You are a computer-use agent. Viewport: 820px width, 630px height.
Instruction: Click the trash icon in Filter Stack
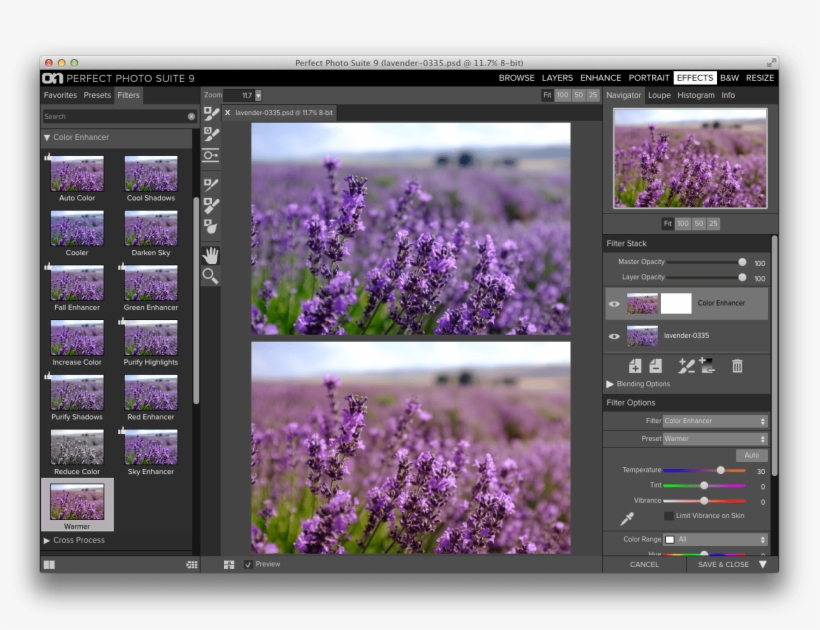(x=737, y=366)
